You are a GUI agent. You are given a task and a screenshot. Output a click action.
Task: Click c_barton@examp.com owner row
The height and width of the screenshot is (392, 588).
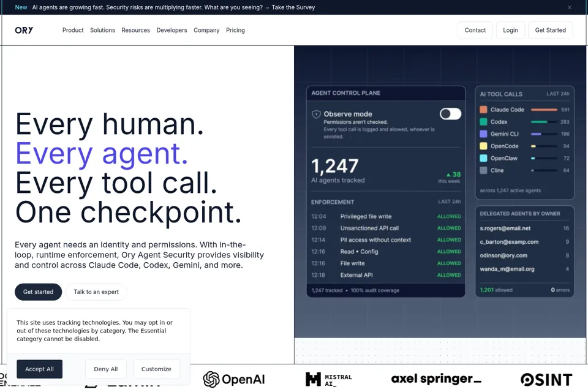pos(524,242)
